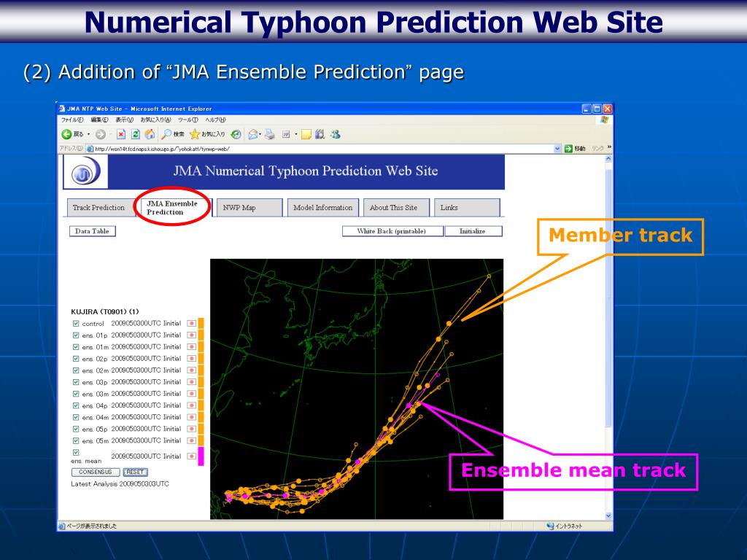Open the Model Information tab
The image size is (747, 560).
click(x=323, y=208)
